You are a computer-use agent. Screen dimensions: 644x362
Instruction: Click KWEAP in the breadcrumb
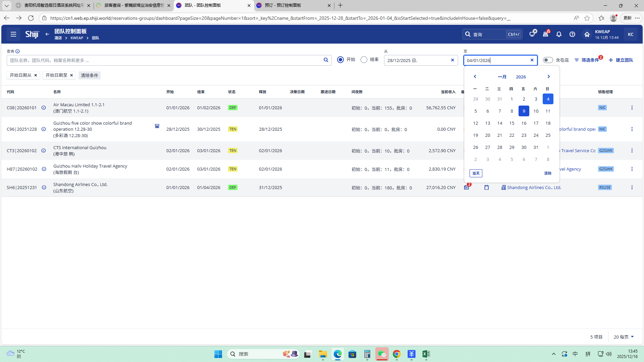(77, 38)
